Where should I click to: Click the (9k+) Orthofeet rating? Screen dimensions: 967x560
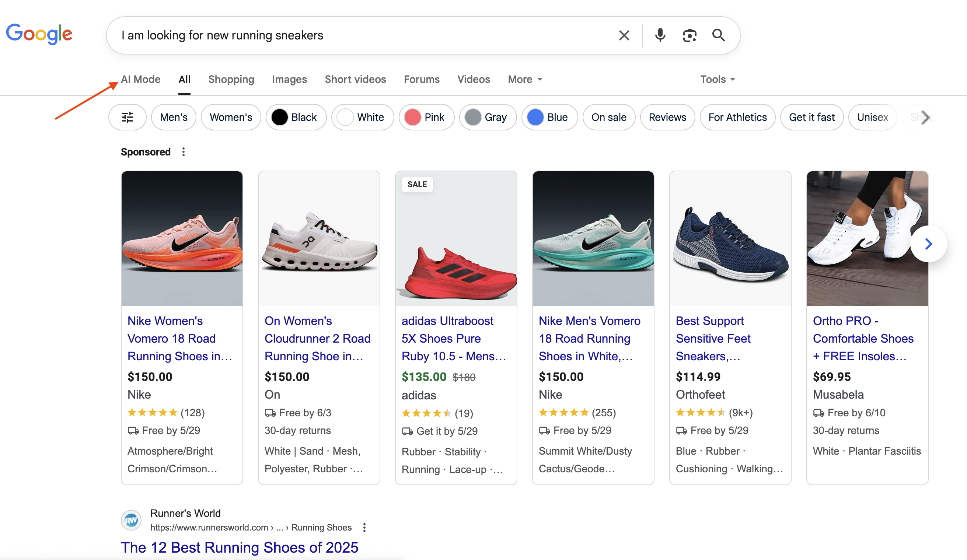[x=741, y=413]
